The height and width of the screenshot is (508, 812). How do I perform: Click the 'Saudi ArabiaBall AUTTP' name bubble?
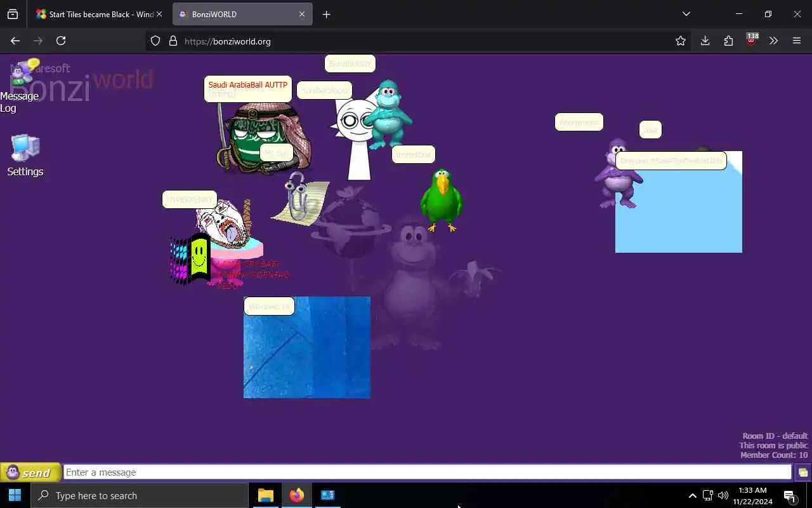248,89
